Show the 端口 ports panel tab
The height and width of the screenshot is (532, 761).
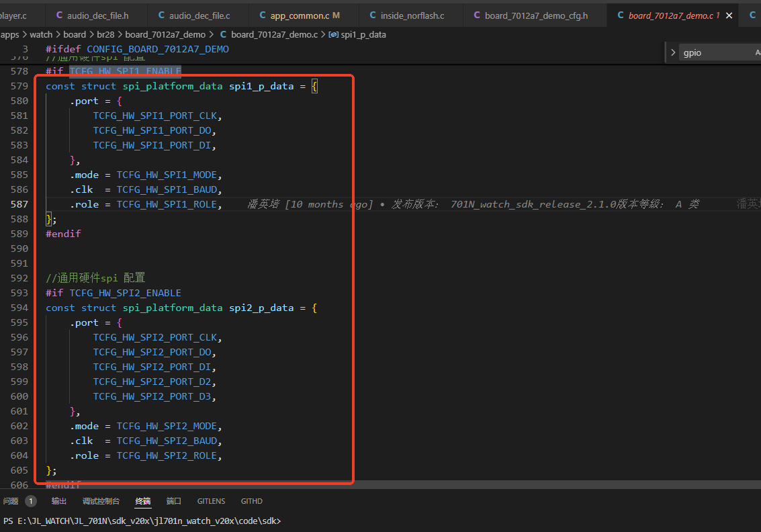click(174, 501)
